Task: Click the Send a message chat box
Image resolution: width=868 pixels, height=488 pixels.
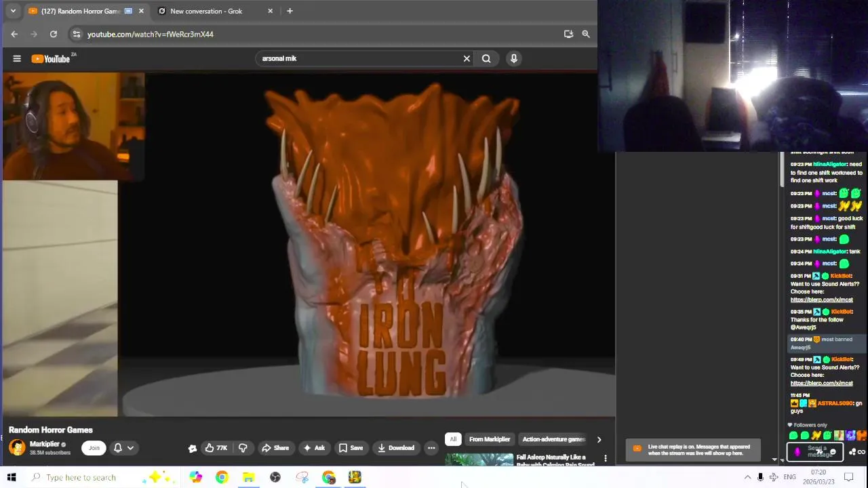Action: tap(816, 451)
